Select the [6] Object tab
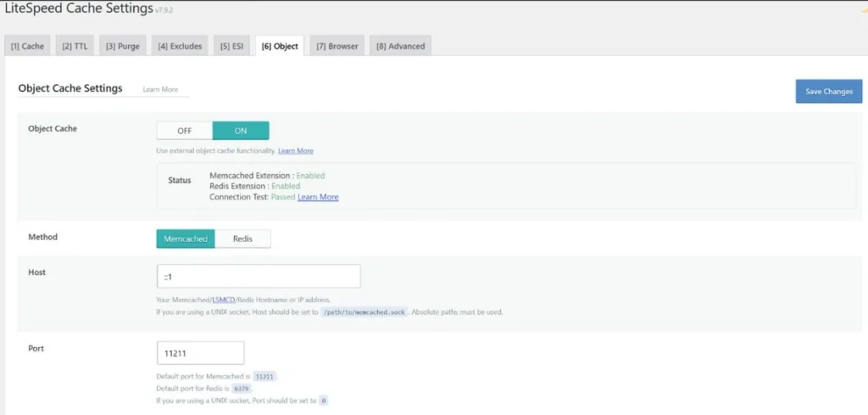Screen dimensions: 868x415 coord(280,46)
